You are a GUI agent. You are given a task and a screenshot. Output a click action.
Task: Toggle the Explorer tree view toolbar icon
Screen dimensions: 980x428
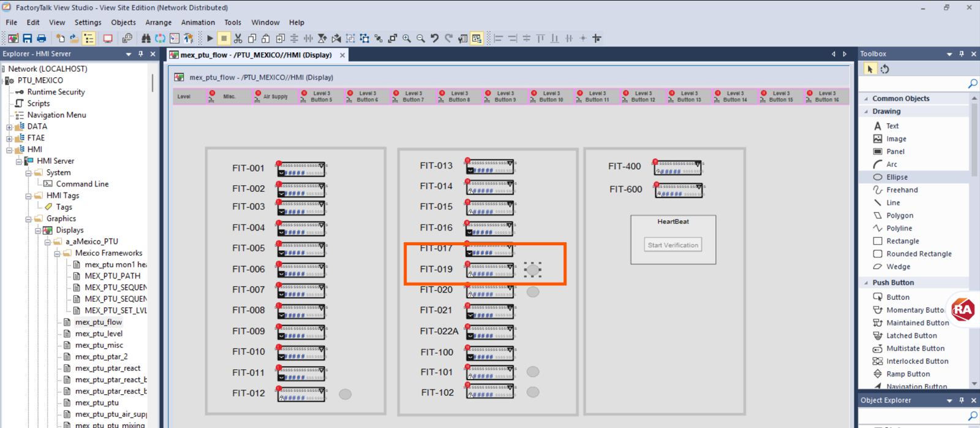pos(89,39)
